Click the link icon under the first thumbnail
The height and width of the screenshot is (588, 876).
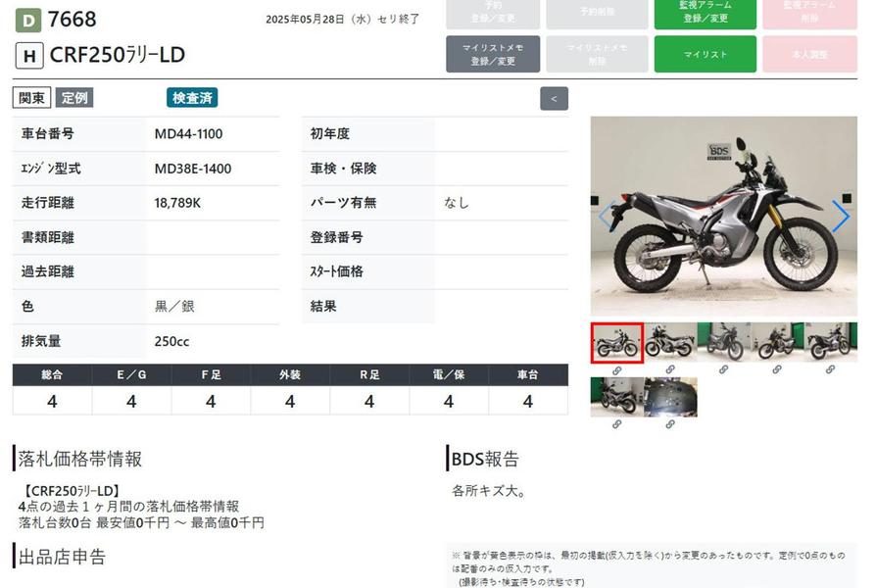(x=616, y=370)
